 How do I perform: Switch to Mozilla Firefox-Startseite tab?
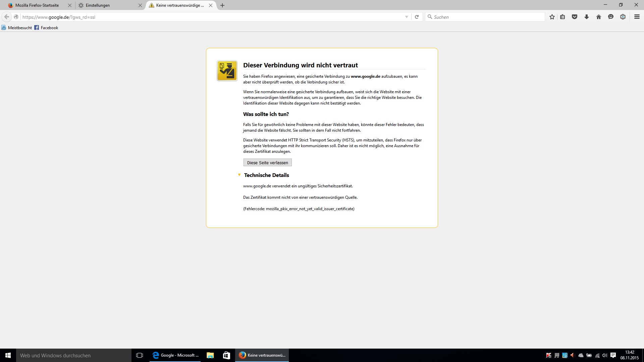pos(37,5)
